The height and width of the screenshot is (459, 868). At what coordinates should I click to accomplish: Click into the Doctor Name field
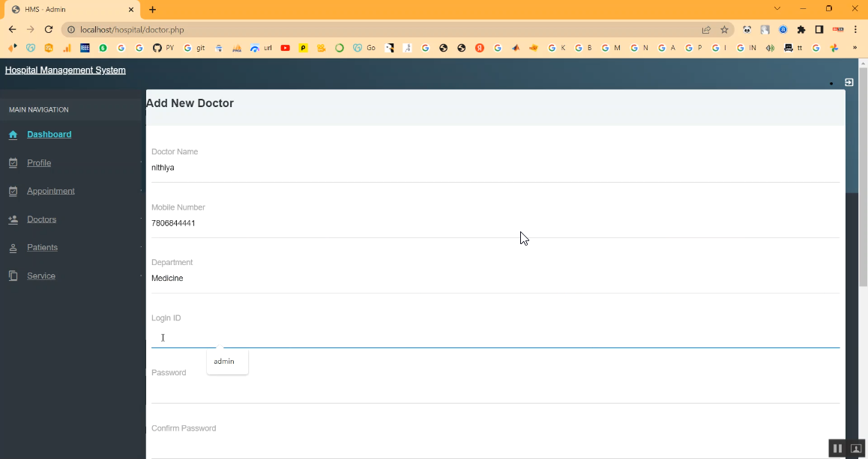tap(495, 168)
